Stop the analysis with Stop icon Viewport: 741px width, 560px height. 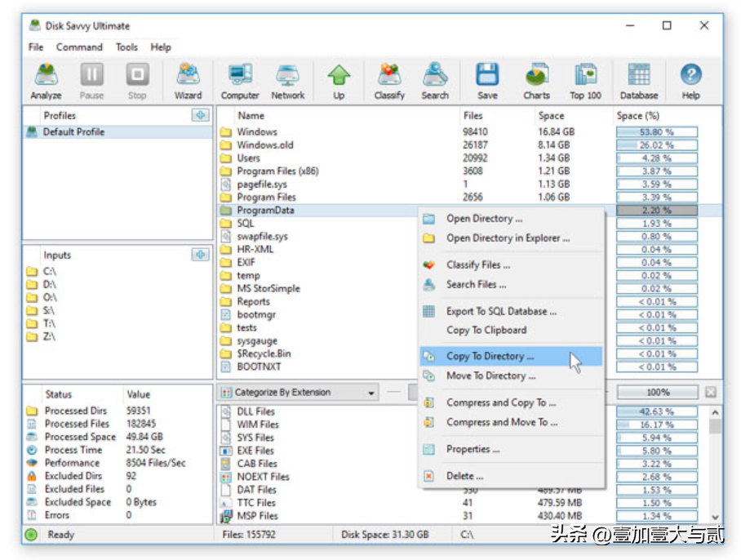[137, 82]
